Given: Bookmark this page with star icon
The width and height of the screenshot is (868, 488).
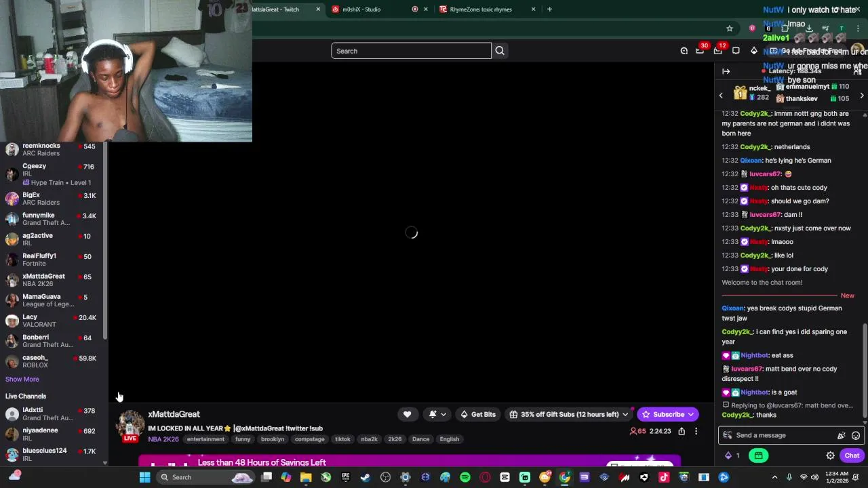Looking at the screenshot, I should pyautogui.click(x=730, y=28).
